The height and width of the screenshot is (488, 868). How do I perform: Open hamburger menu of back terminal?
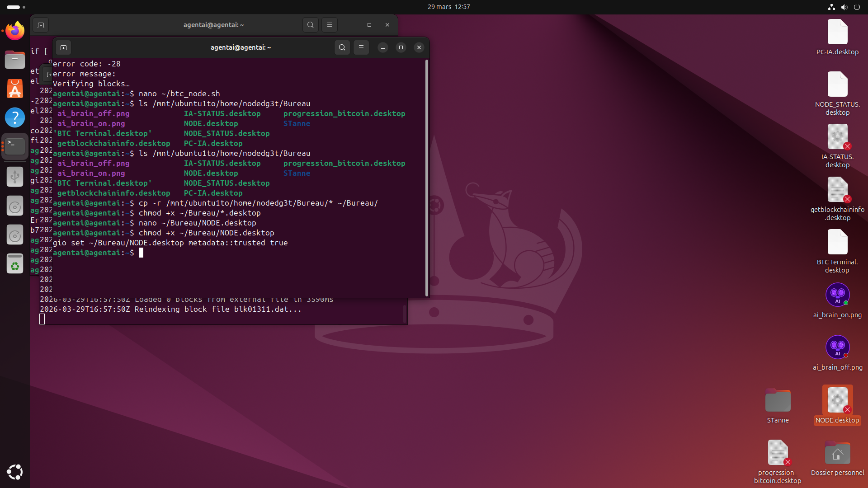[x=330, y=25]
